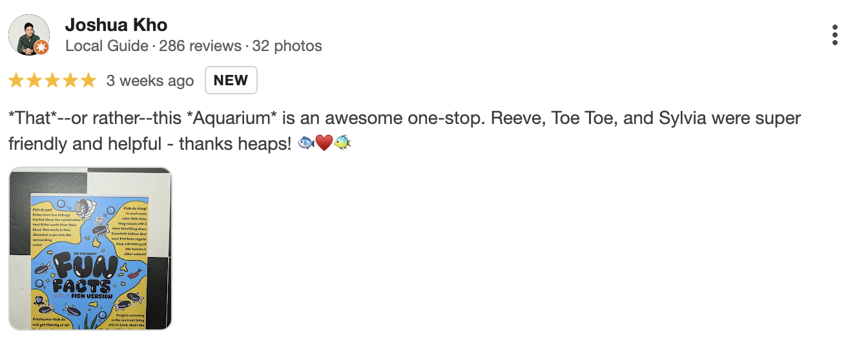
Task: Click the third yellow rating star
Action: tap(52, 80)
